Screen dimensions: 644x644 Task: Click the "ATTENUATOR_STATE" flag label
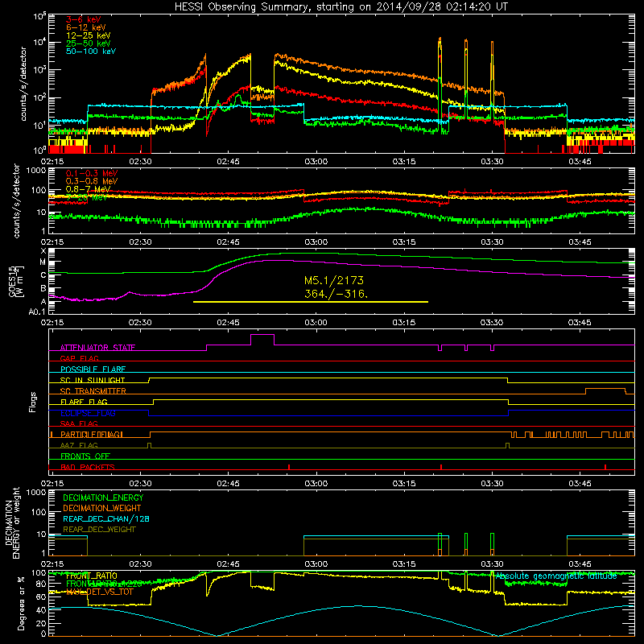[x=97, y=348]
